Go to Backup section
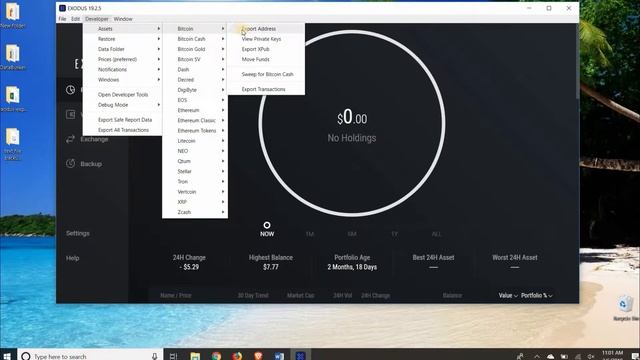The image size is (640, 360). coord(91,164)
